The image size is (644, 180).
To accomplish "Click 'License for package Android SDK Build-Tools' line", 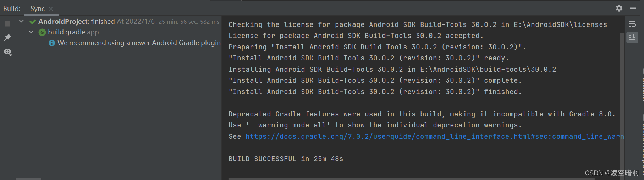I will point(356,36).
